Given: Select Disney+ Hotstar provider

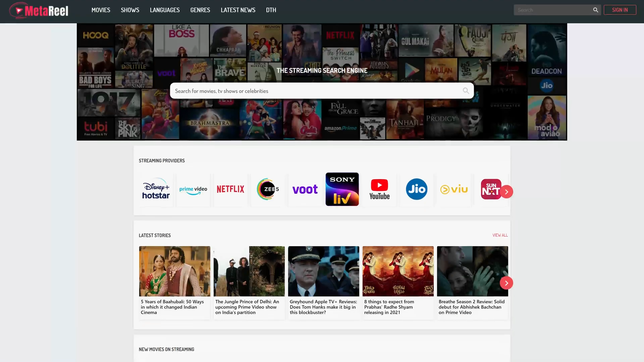Looking at the screenshot, I should tap(156, 189).
